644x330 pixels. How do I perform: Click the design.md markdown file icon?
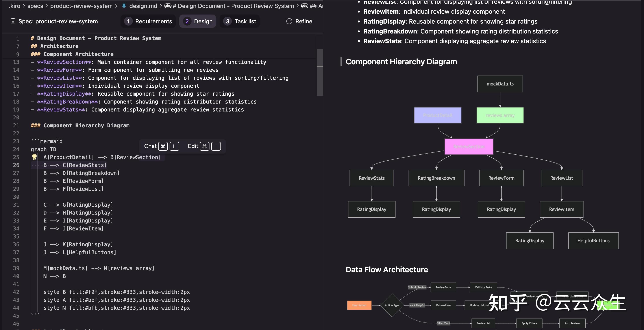tap(124, 6)
